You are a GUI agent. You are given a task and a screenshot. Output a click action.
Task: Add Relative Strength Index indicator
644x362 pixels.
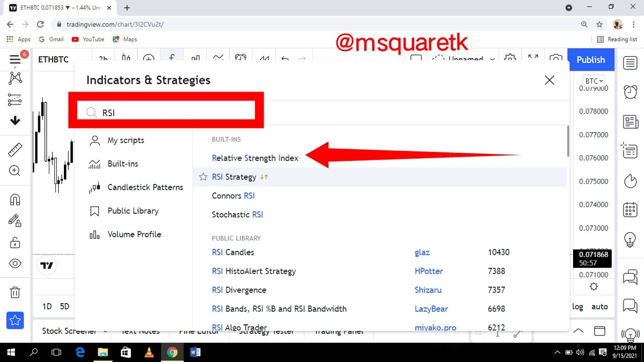pyautogui.click(x=255, y=158)
